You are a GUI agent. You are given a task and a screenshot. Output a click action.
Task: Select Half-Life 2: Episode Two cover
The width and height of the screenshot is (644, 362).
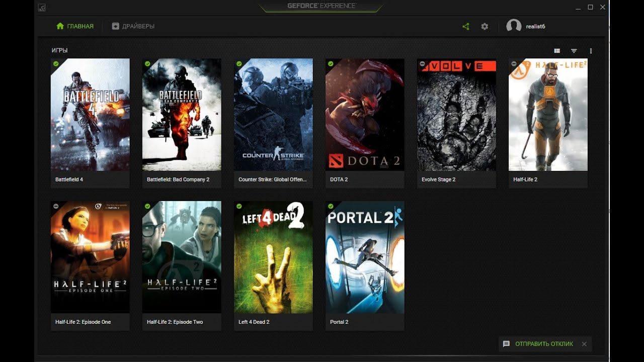pos(182,257)
